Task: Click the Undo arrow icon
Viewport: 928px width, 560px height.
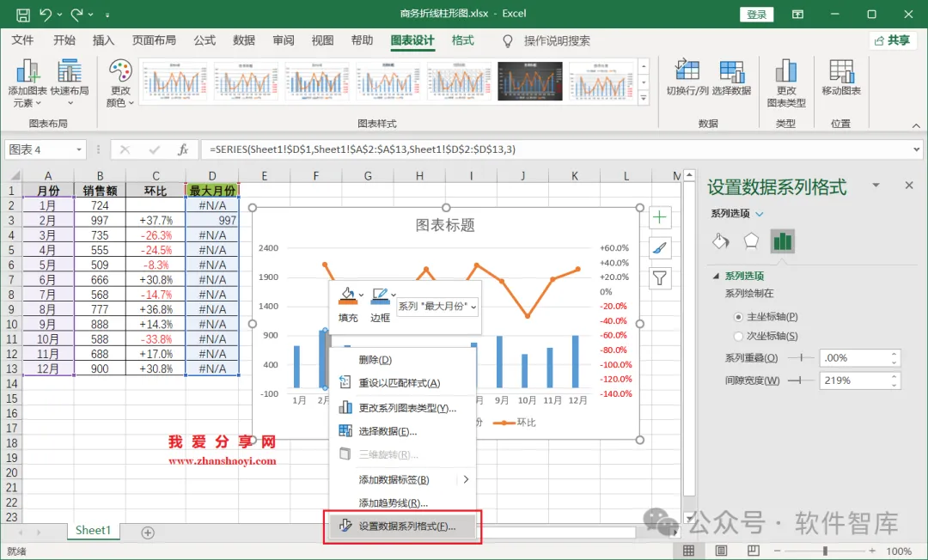Action: pos(46,15)
